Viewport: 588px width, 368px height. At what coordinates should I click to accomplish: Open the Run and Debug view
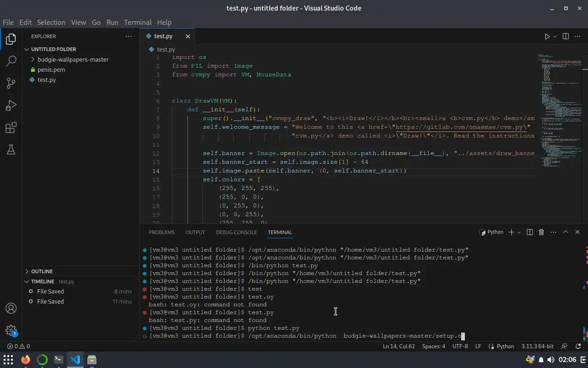(11, 105)
